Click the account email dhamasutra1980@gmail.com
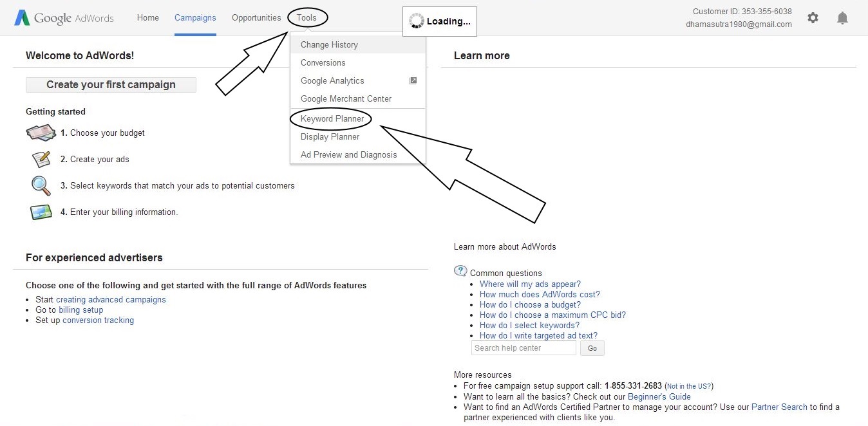Viewport: 868px width, 426px height. click(739, 24)
